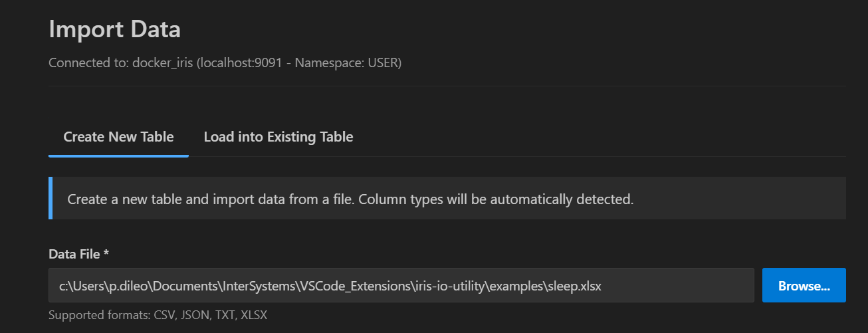Switch to the Create New Table tab
This screenshot has height=333, width=868.
click(118, 137)
